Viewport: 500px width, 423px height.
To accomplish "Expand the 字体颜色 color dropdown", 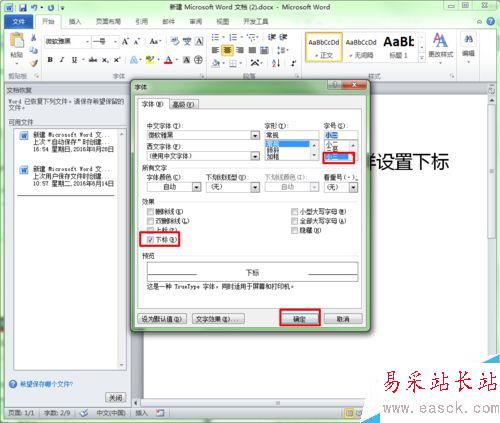I will pos(197,187).
